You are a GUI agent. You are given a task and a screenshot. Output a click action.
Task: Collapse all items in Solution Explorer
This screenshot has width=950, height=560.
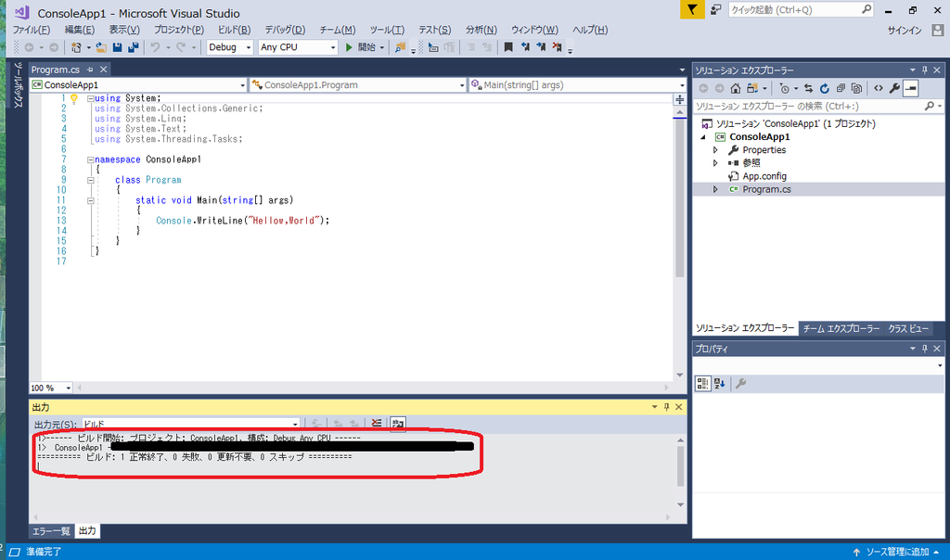[x=841, y=88]
